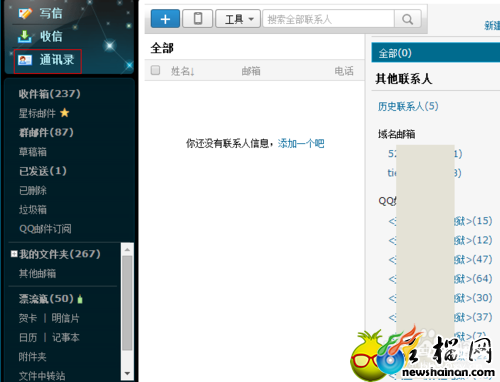
Task: Click the sidebar scrollbar up arrow
Action: [x=127, y=249]
